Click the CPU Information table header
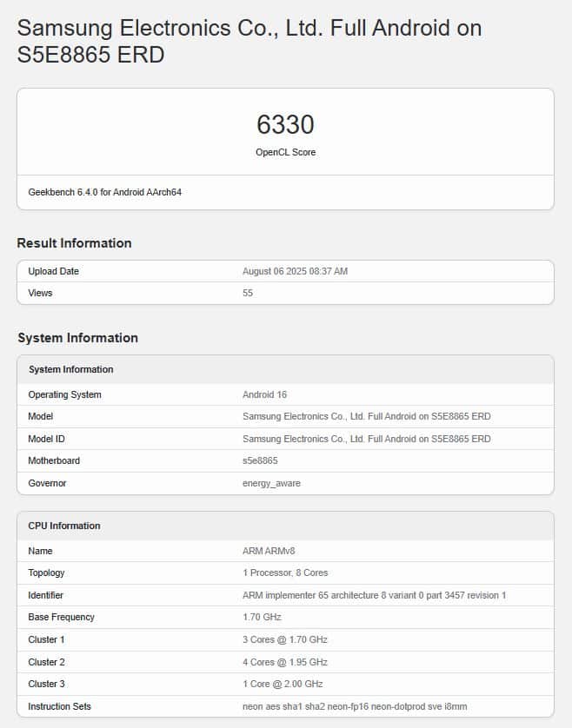This screenshot has width=572, height=728. (285, 526)
